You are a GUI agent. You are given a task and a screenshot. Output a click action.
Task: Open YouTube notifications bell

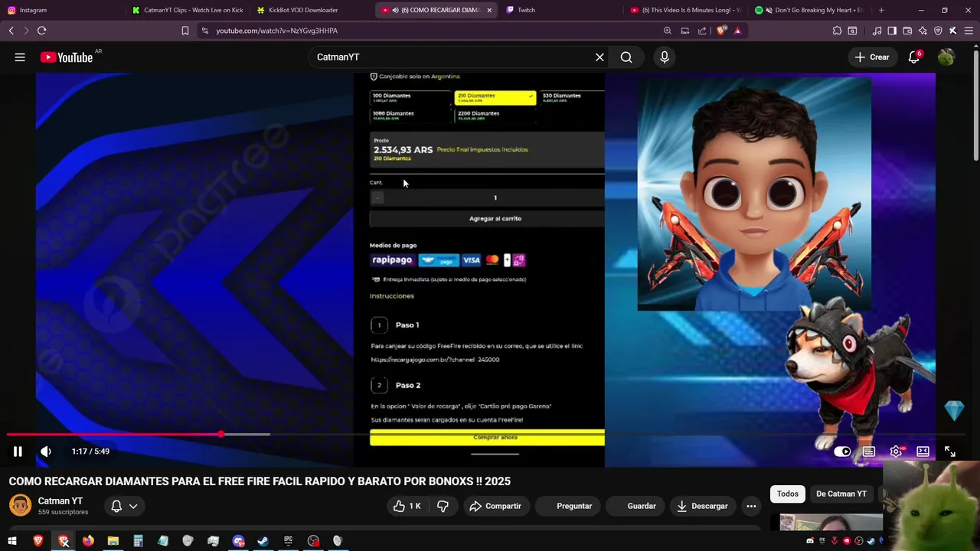914,57
